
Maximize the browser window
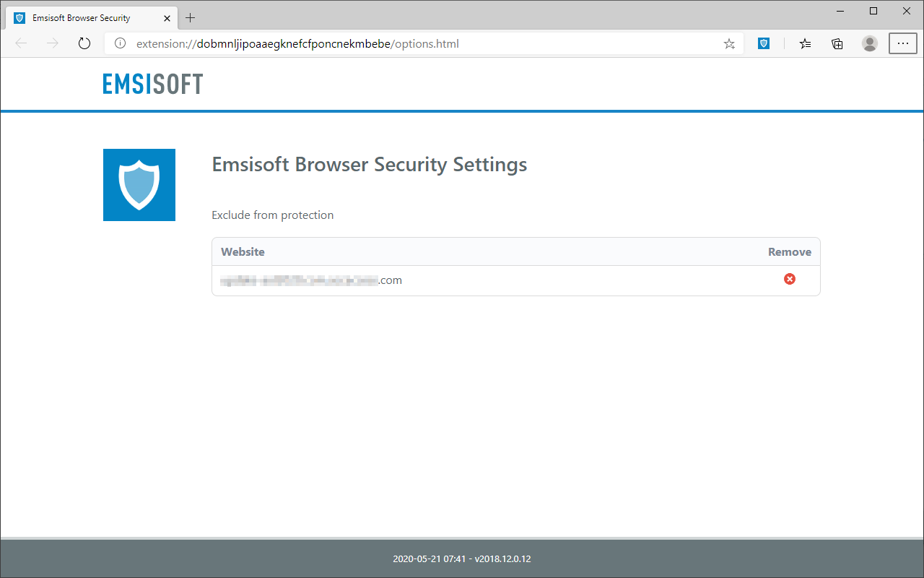(873, 11)
